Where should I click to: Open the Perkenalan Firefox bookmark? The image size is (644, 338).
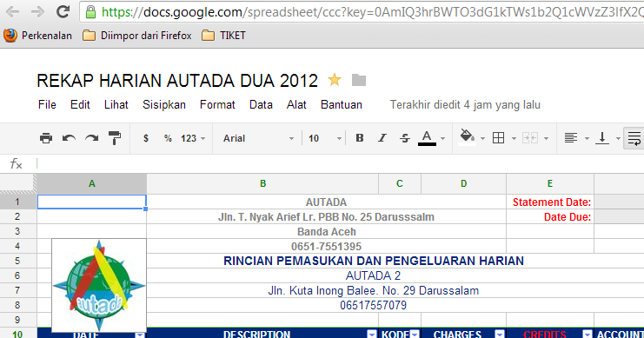pyautogui.click(x=37, y=36)
